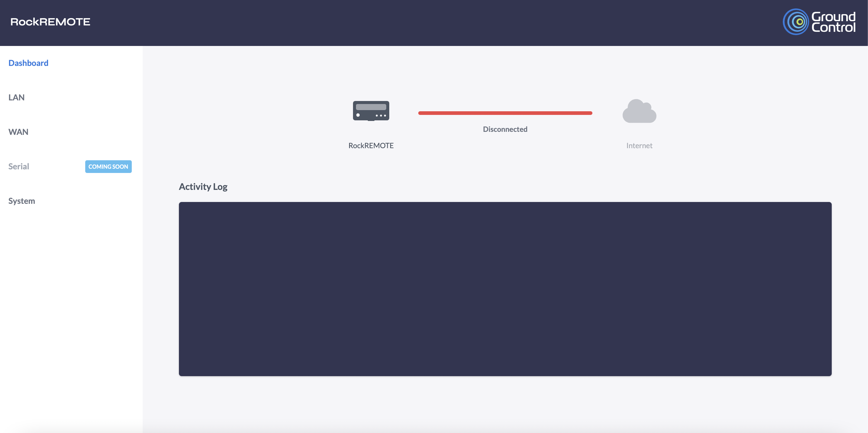868x433 pixels.
Task: Click the red disconnected connection bar
Action: [x=505, y=113]
